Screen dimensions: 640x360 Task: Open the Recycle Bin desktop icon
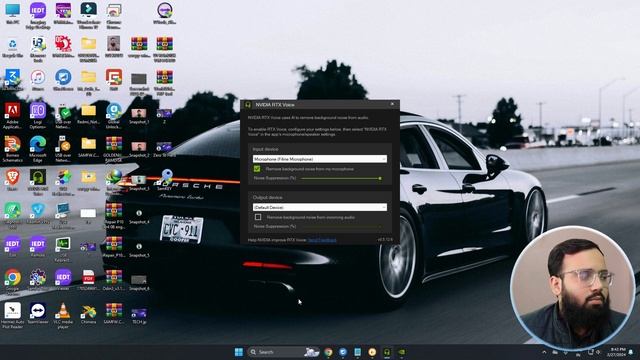13,47
